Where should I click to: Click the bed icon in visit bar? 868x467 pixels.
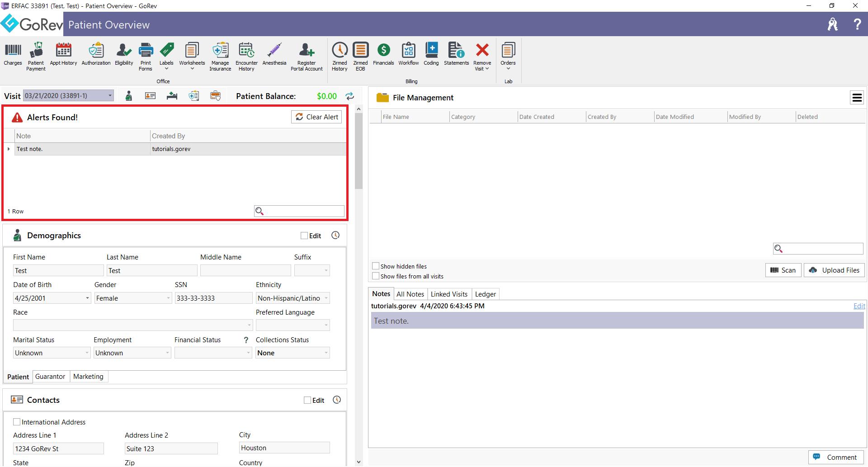(172, 96)
